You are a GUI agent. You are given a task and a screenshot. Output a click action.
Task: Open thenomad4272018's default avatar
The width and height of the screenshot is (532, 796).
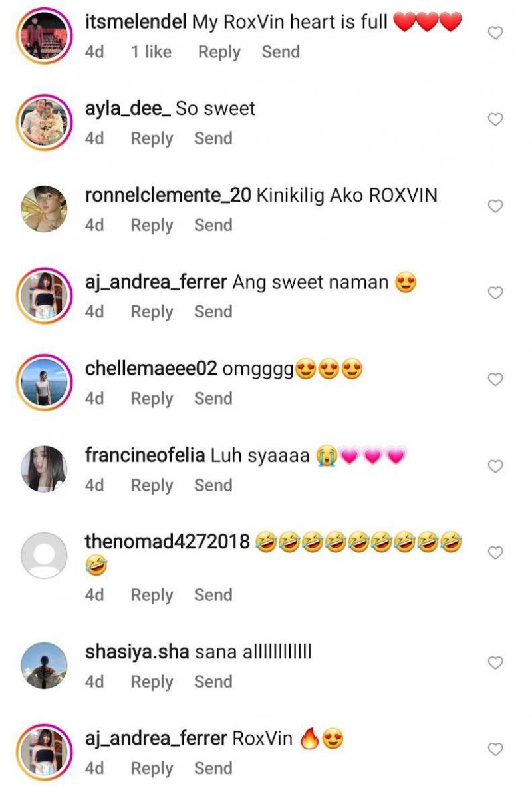[x=44, y=555]
